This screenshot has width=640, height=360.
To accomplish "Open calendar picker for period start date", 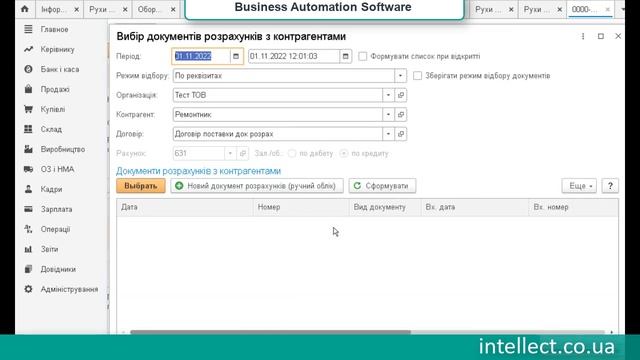I will pyautogui.click(x=236, y=56).
